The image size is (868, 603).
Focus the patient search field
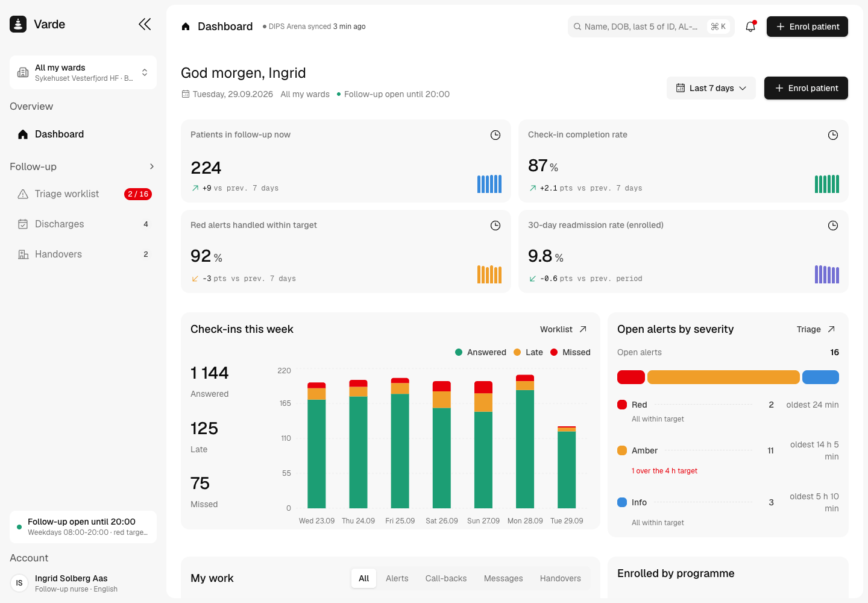(x=651, y=27)
